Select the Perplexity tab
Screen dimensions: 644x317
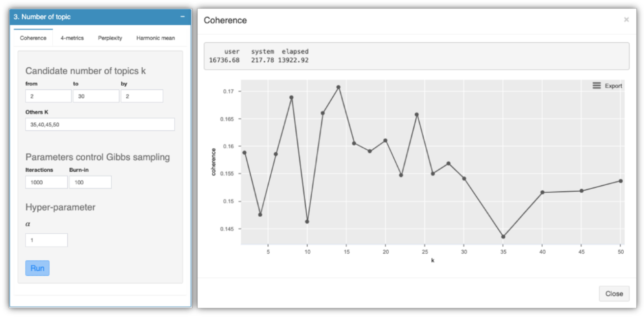(x=110, y=38)
